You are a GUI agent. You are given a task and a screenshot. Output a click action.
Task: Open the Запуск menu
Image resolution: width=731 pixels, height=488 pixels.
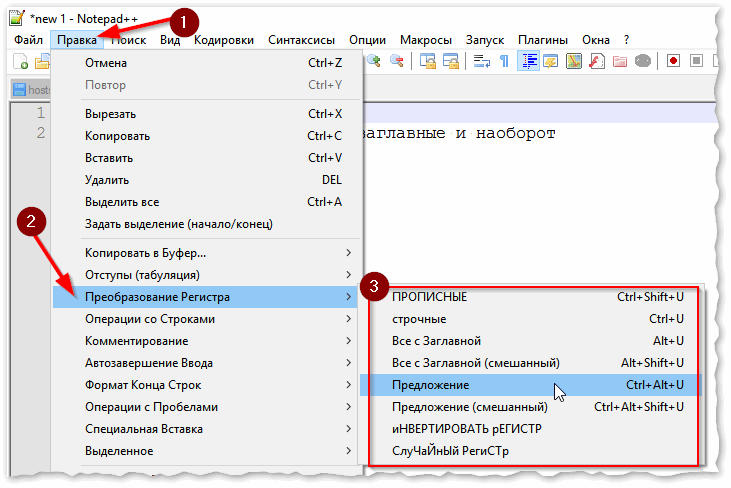[x=485, y=40]
